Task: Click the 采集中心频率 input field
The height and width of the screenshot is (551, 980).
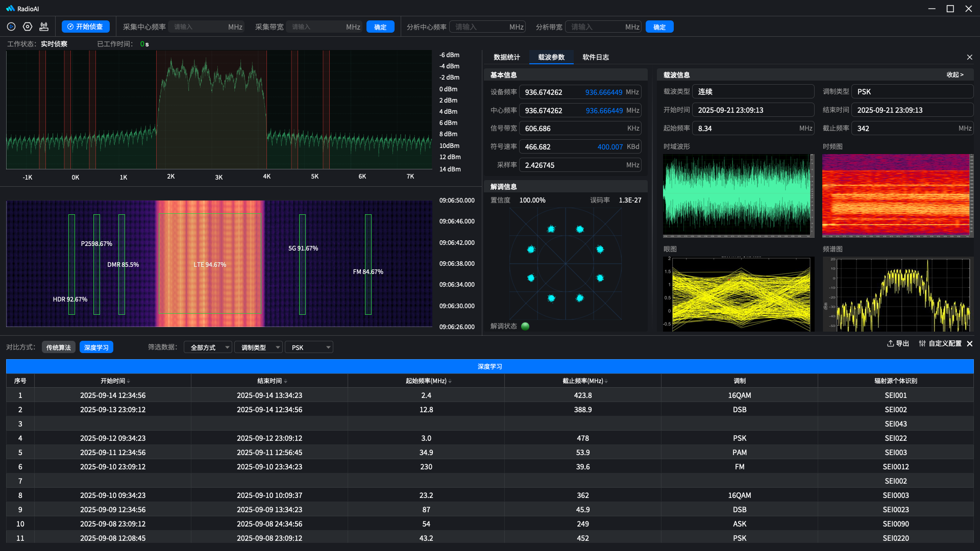Action: click(206, 27)
